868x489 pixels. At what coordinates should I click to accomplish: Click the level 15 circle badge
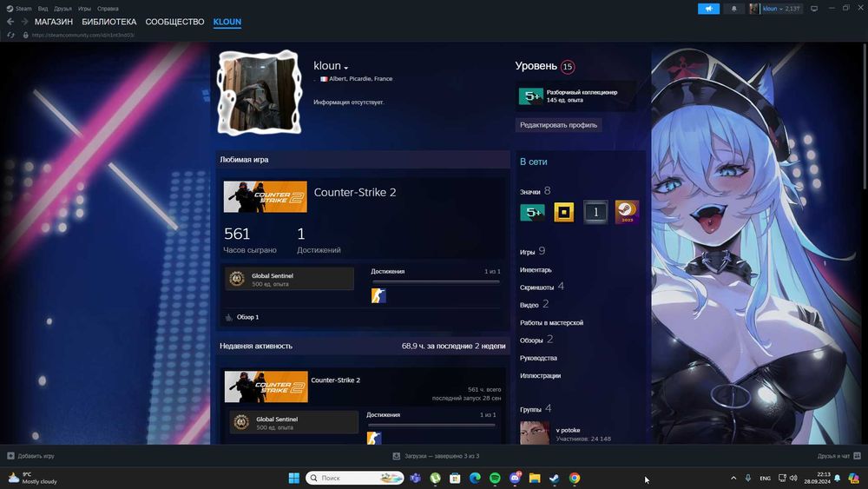click(568, 67)
